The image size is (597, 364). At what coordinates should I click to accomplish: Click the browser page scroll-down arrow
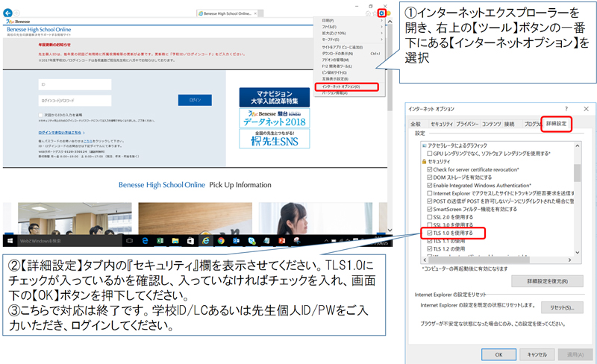[390, 230]
